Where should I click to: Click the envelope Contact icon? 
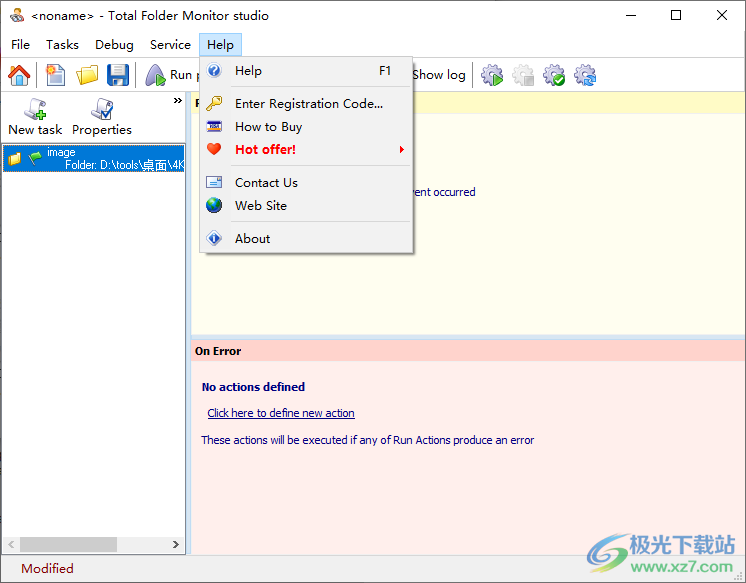(214, 182)
